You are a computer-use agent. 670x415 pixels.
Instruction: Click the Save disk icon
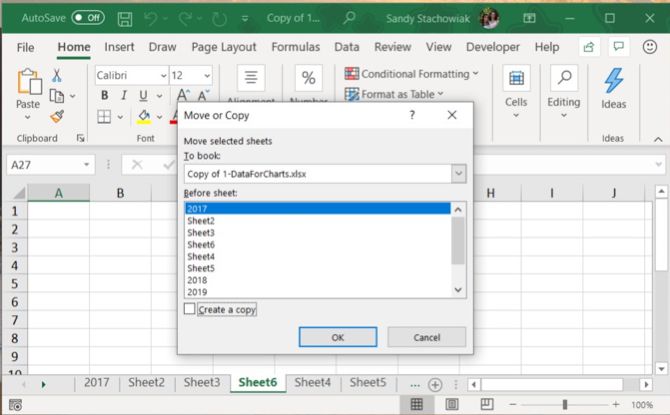pos(125,19)
